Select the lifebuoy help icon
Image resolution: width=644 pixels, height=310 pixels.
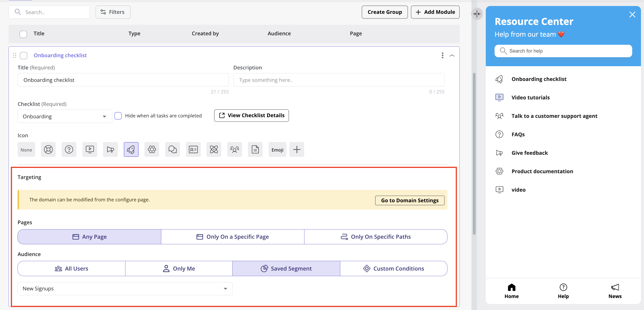pyautogui.click(x=48, y=149)
